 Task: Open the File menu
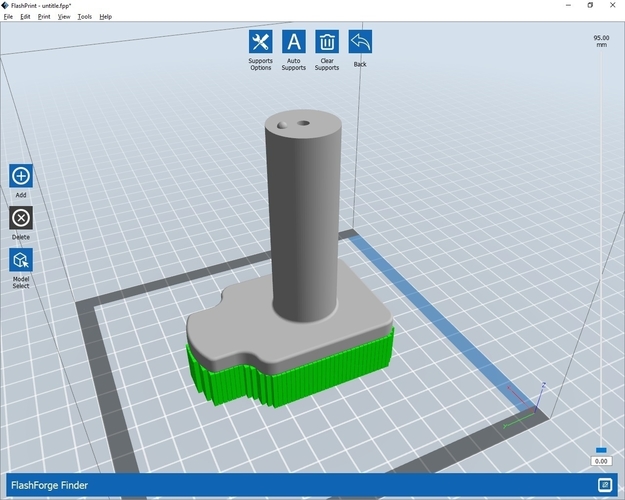tap(8, 17)
